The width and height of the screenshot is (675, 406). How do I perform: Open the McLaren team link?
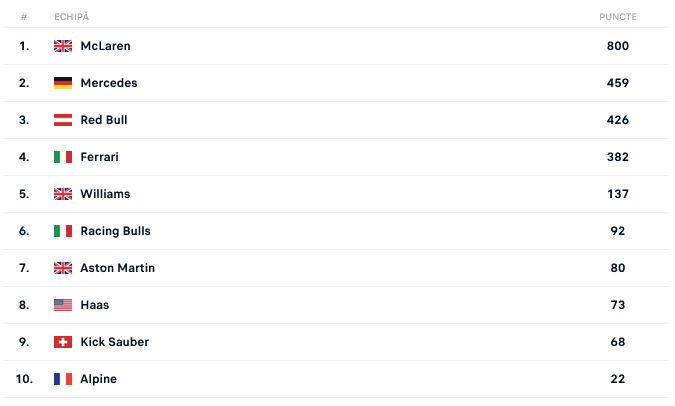pos(105,46)
